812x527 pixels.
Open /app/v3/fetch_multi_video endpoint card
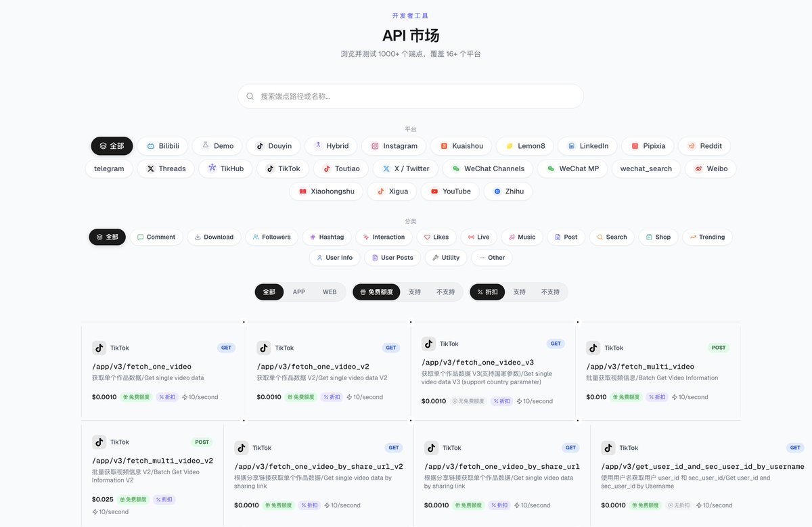pyautogui.click(x=658, y=371)
